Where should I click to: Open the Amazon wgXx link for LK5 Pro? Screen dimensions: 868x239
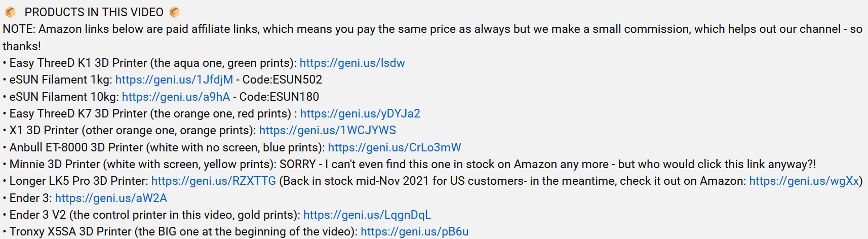(804, 181)
